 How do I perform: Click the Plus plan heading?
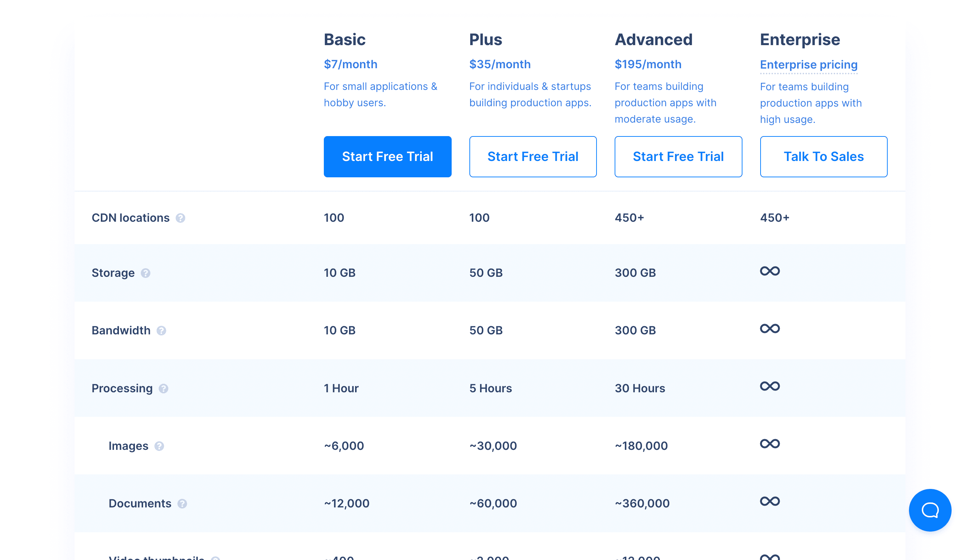pos(486,39)
